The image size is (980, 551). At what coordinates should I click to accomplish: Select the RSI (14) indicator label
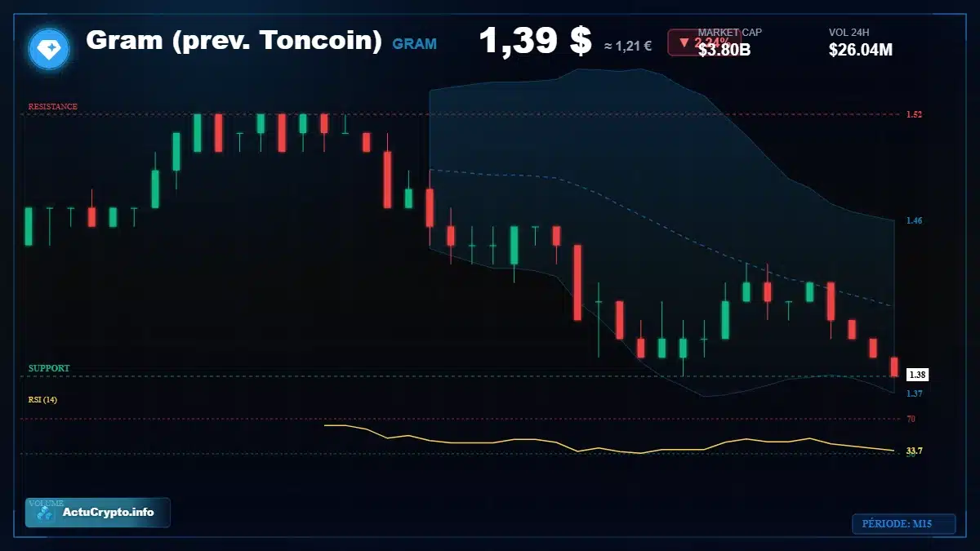pyautogui.click(x=42, y=399)
